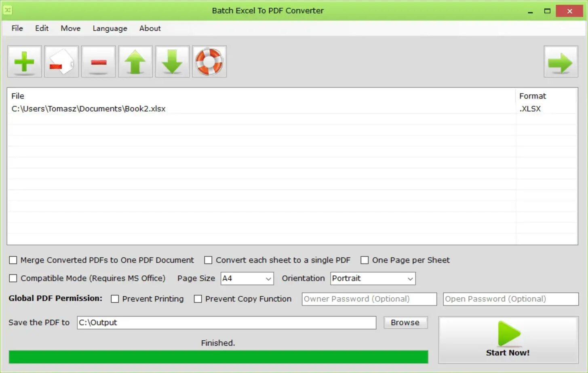Click the .XLSX format cell
The height and width of the screenshot is (373, 588).
pyautogui.click(x=530, y=109)
